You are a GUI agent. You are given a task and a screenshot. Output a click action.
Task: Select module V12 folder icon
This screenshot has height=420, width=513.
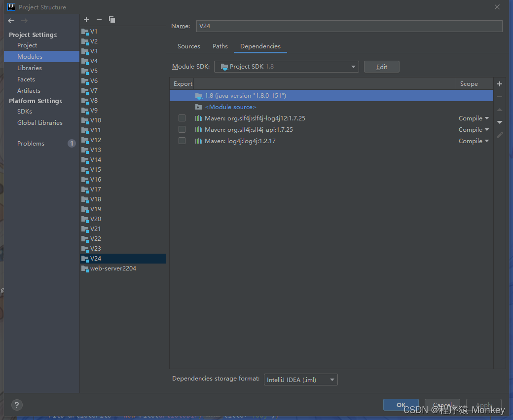tap(85, 140)
